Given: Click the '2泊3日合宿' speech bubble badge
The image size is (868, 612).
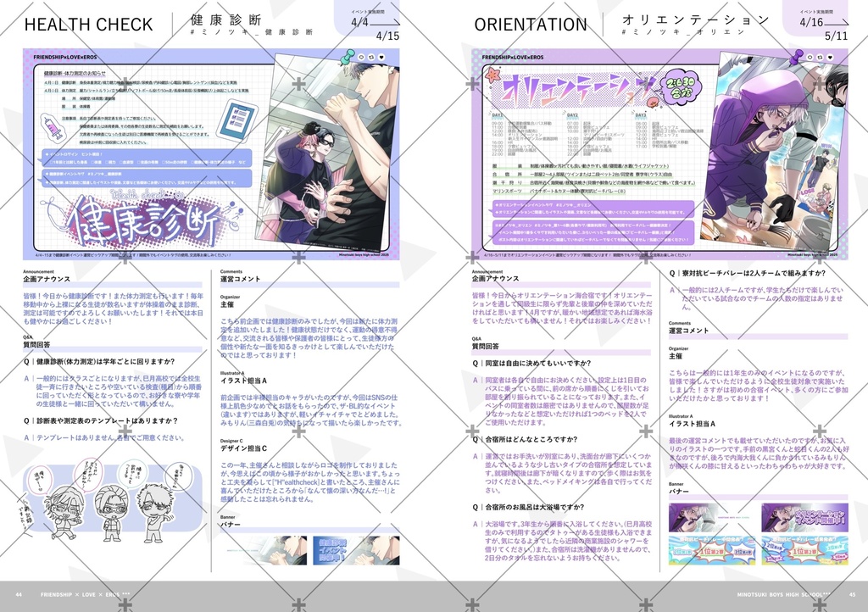Looking at the screenshot, I should [681, 87].
